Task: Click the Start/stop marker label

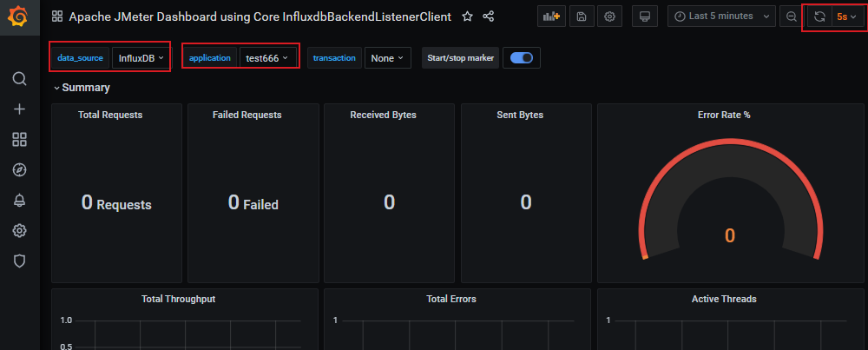Action: pyautogui.click(x=461, y=57)
